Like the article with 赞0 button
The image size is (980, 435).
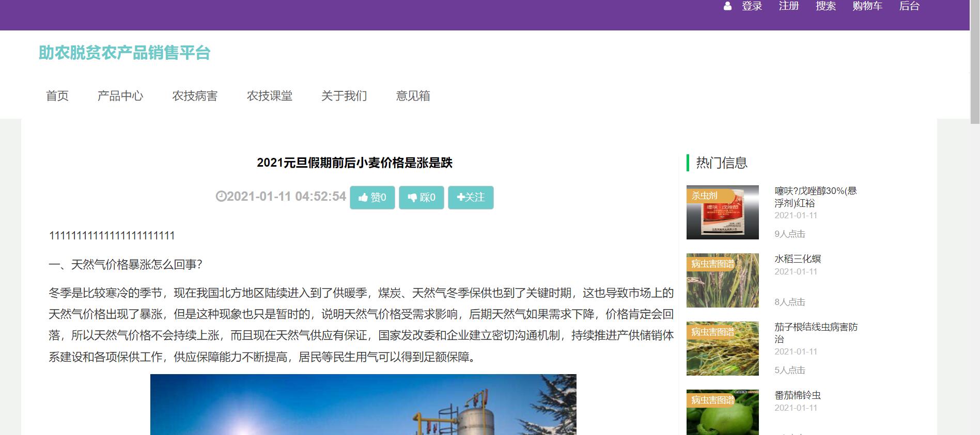(x=372, y=198)
